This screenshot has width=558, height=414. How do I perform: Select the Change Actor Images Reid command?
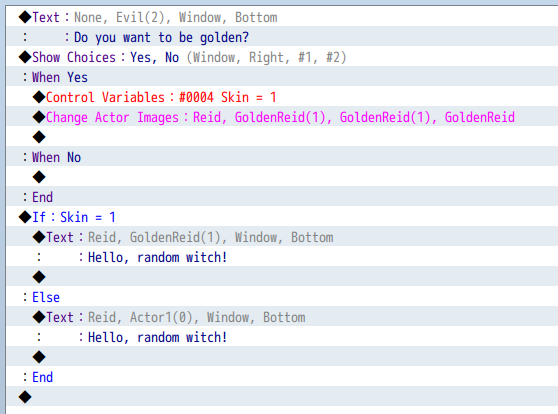click(282, 117)
